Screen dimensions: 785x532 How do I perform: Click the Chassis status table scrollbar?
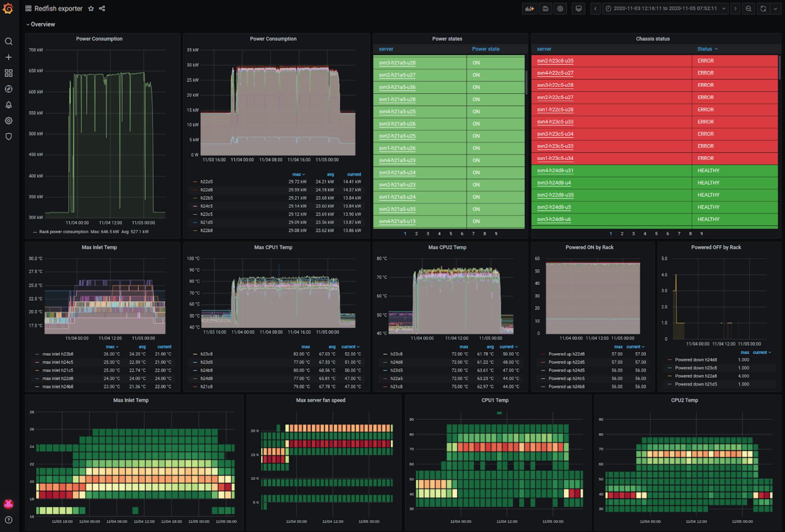779,68
